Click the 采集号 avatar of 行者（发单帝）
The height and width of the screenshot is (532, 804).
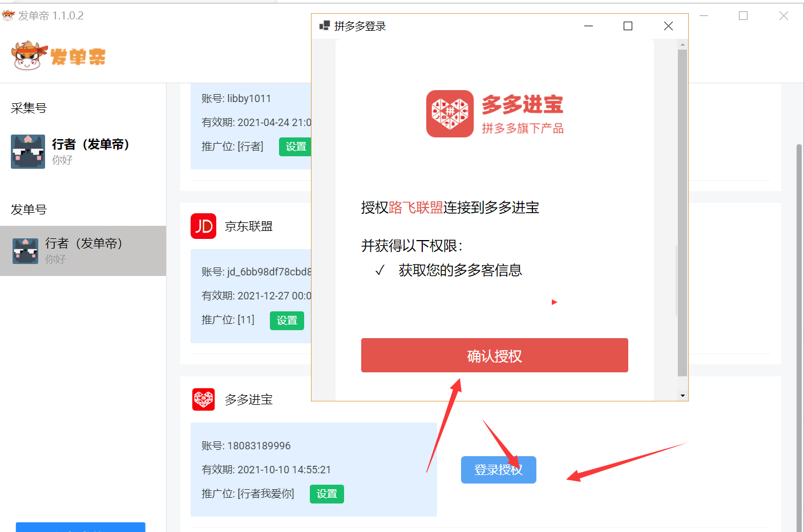(x=27, y=152)
